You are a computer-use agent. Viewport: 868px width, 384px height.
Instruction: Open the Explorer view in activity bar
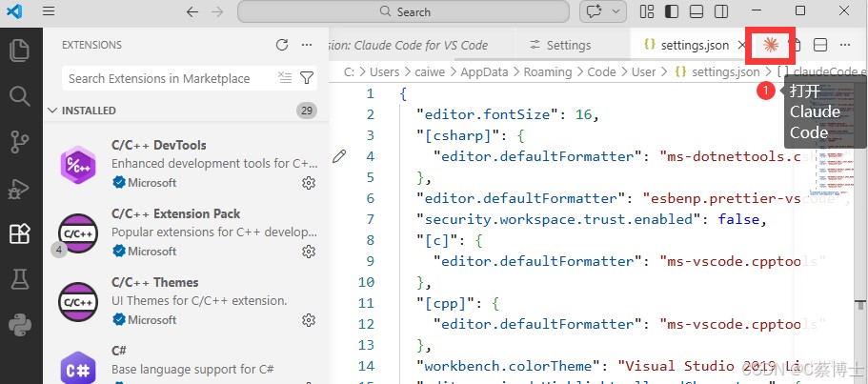coord(20,51)
